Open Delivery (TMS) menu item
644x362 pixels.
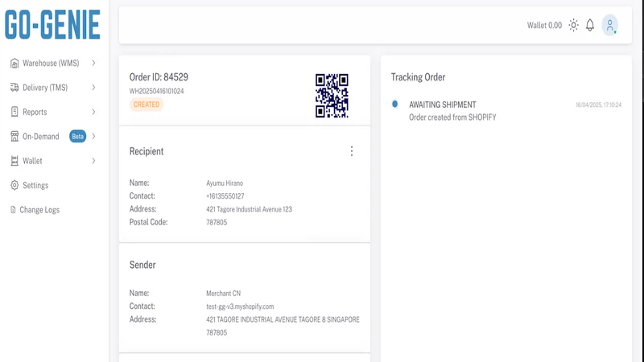(53, 88)
